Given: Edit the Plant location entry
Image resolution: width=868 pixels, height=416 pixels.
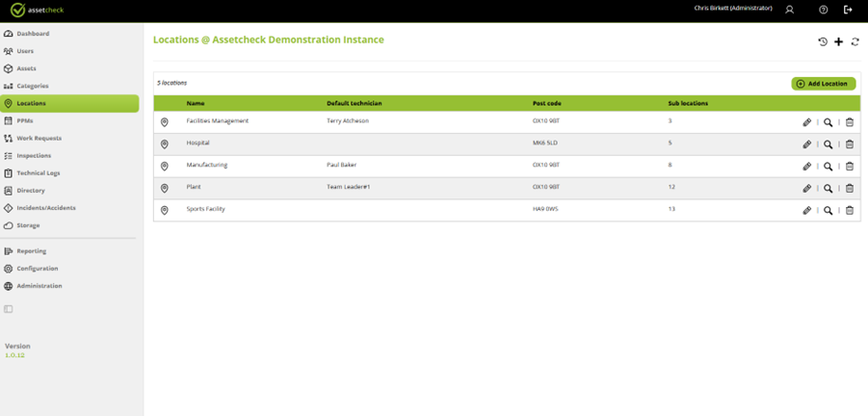Looking at the screenshot, I should point(806,189).
